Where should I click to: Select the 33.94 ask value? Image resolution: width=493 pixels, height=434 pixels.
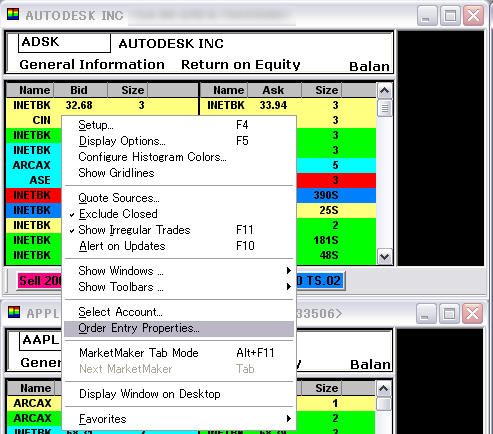(x=273, y=105)
